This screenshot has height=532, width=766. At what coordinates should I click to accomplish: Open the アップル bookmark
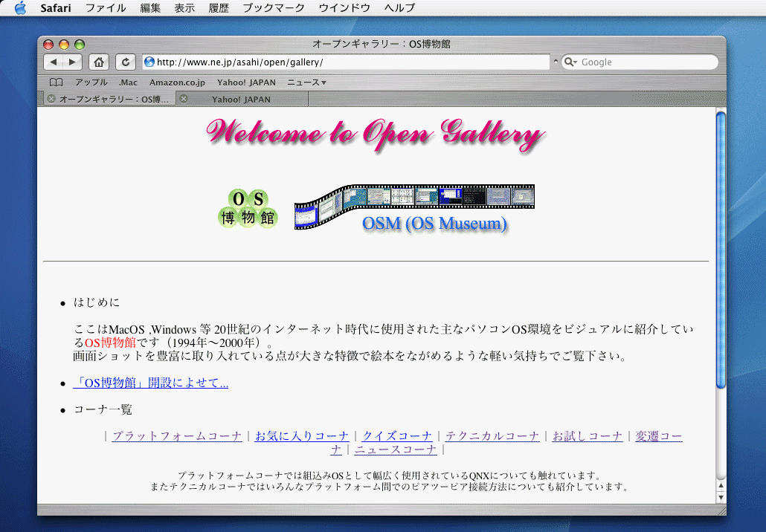[91, 82]
